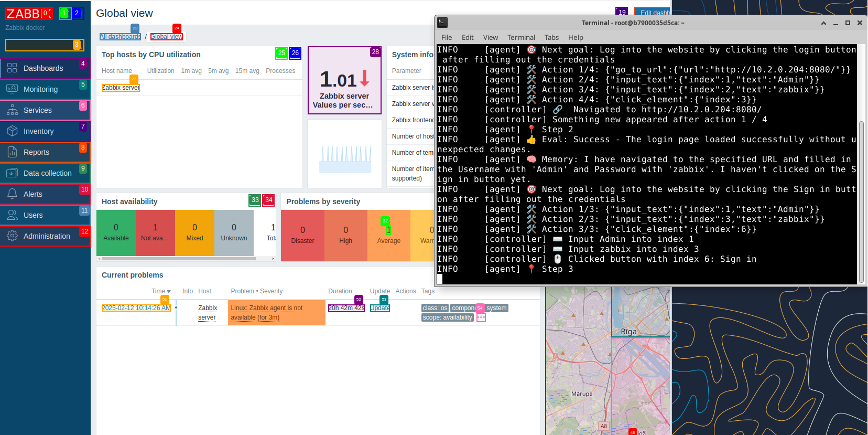This screenshot has height=435, width=868.
Task: Click the 'Top hosts by CPU utilization' widget title
Action: point(151,55)
